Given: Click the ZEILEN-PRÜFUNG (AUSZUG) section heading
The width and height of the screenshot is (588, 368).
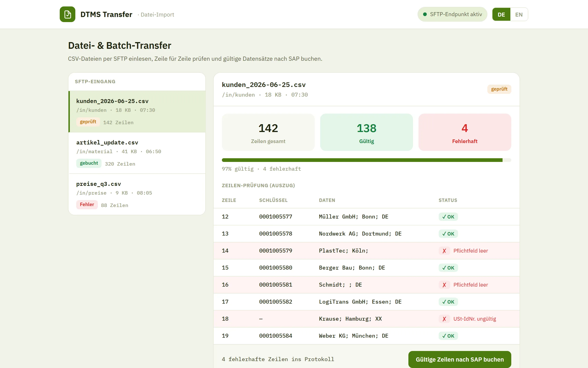Looking at the screenshot, I should pyautogui.click(x=258, y=185).
